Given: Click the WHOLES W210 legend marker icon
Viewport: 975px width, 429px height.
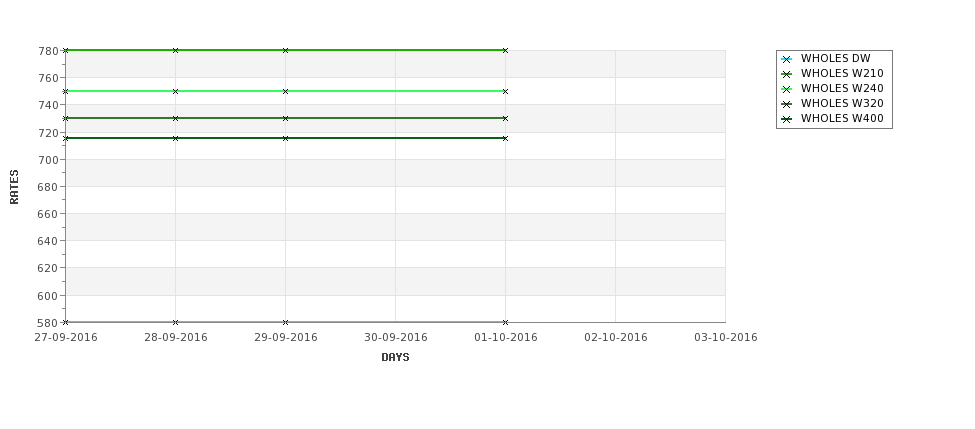Looking at the screenshot, I should [x=786, y=75].
